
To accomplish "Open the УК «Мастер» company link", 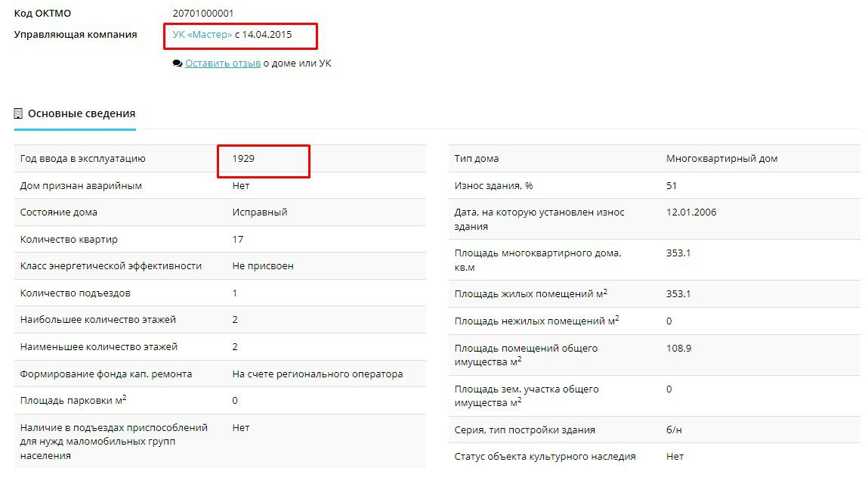I will [202, 35].
